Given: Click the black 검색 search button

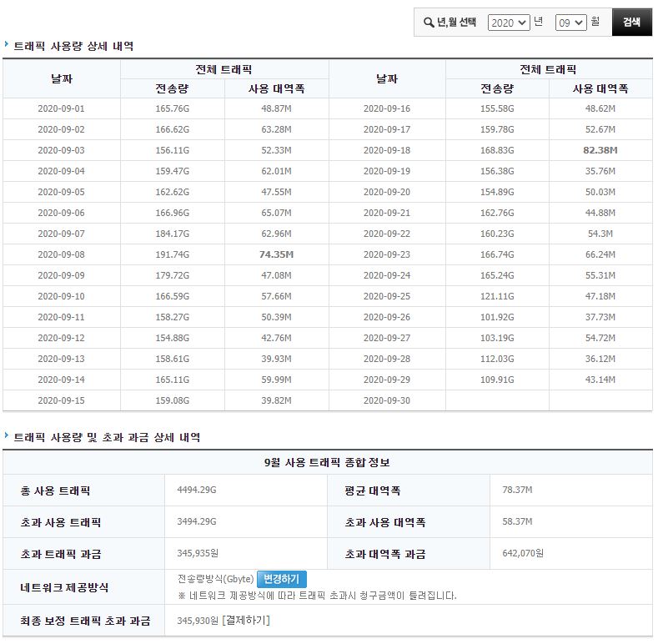Looking at the screenshot, I should 631,22.
